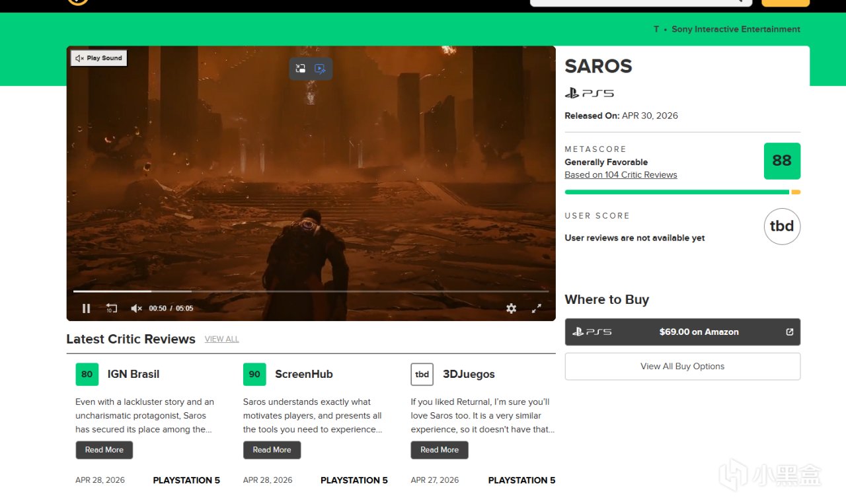Click PLAYSTATION 5 under ScreenHub review
The width and height of the screenshot is (846, 504).
(354, 480)
